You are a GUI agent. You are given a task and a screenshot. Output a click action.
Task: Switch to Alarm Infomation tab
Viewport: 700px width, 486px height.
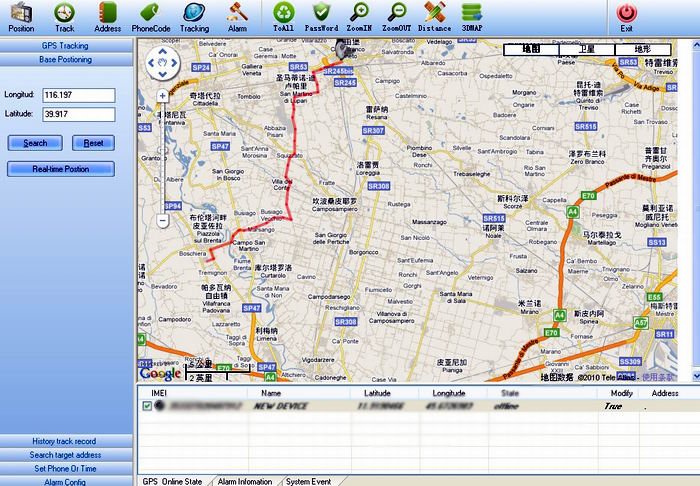point(245,481)
